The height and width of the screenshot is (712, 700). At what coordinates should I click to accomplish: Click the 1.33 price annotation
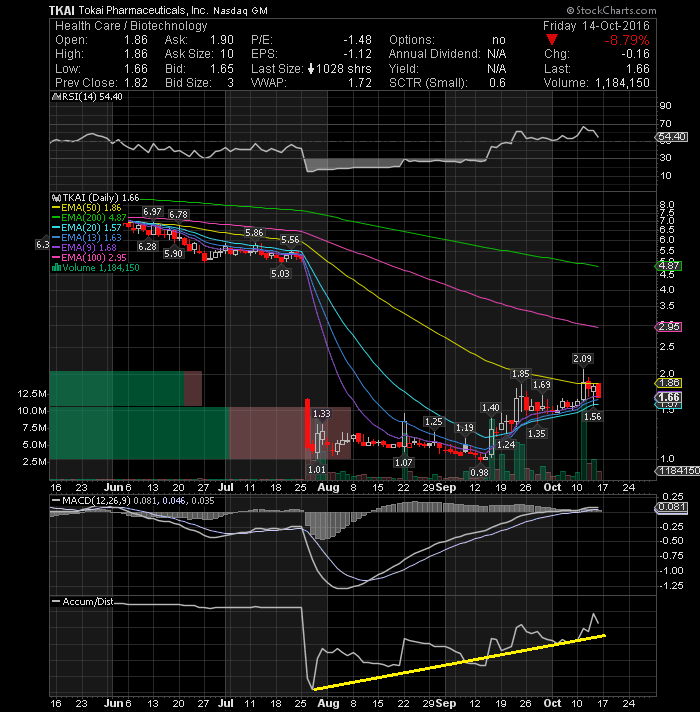tap(321, 414)
